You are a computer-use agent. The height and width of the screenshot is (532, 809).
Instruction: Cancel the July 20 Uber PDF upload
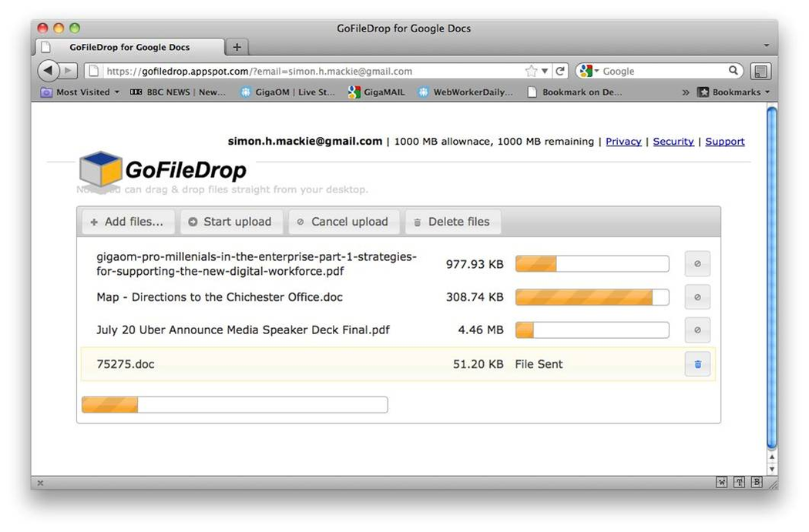pyautogui.click(x=697, y=330)
